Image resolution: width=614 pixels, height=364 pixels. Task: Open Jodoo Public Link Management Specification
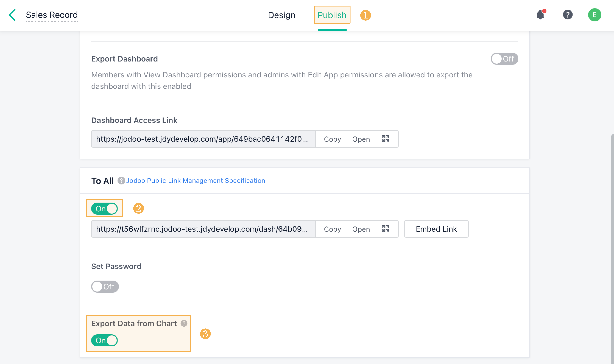[x=196, y=181]
